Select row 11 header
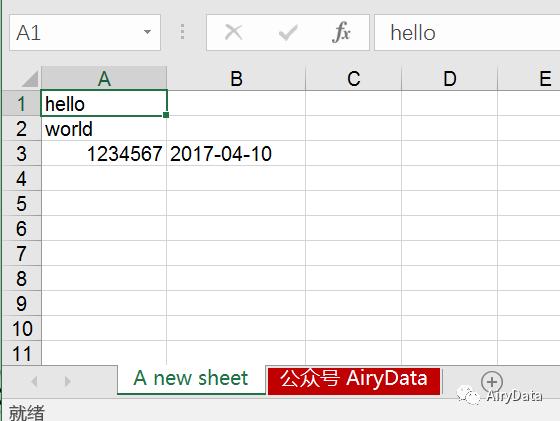Image resolution: width=560 pixels, height=421 pixels. pyautogui.click(x=21, y=353)
